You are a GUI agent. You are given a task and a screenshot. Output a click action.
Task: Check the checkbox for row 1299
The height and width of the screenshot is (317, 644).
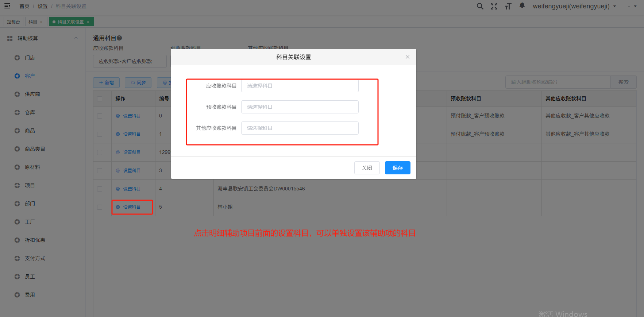[x=100, y=152]
